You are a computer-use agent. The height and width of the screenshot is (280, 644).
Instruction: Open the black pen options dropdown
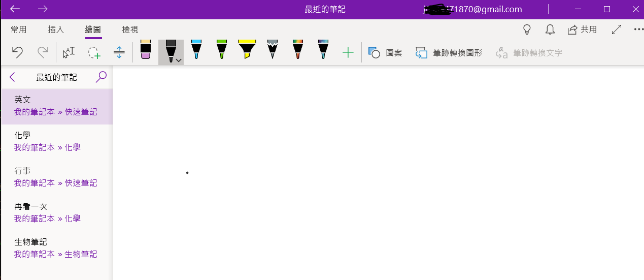coord(179,60)
